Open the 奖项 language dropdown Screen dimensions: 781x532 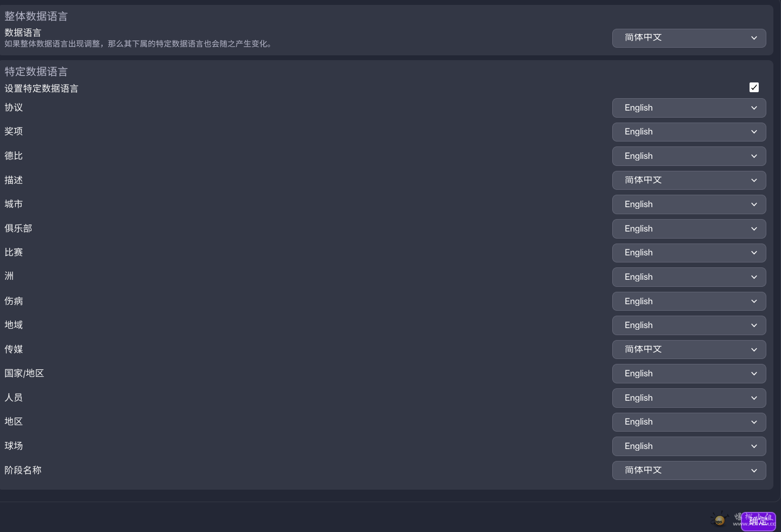(x=689, y=132)
